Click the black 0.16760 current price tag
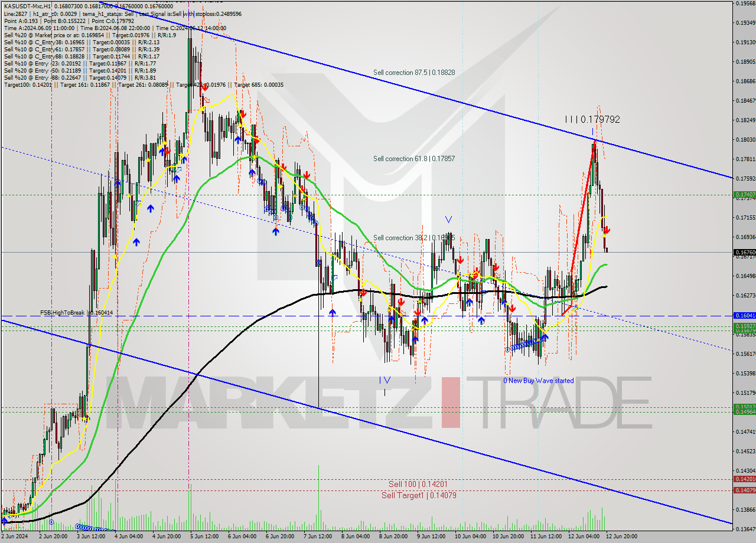Screen dimensions: 756x543 (x=744, y=253)
